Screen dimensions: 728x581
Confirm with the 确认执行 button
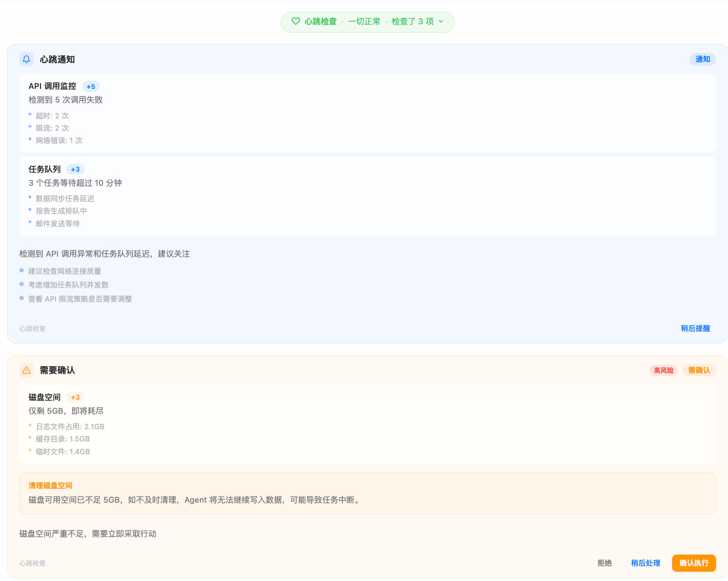point(694,563)
